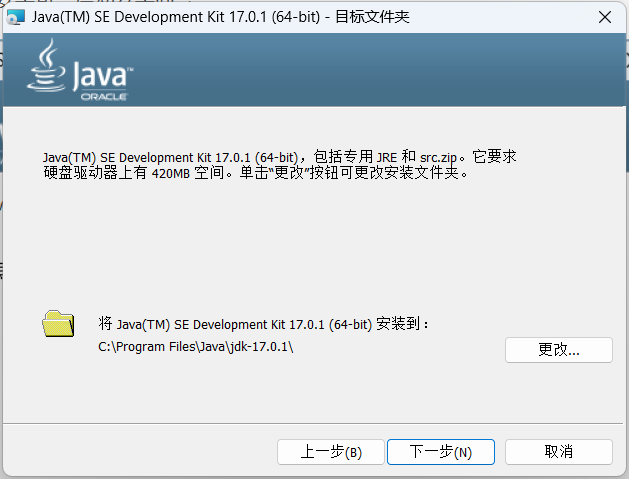Click the 下一步(N) button
Image resolution: width=629 pixels, height=479 pixels.
point(440,452)
